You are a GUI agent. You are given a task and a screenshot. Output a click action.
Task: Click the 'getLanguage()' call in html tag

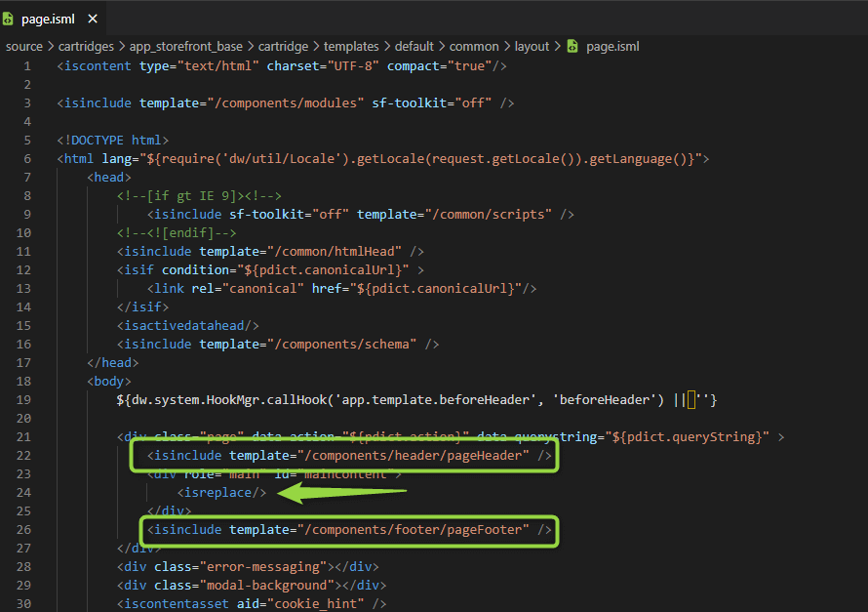pos(638,159)
